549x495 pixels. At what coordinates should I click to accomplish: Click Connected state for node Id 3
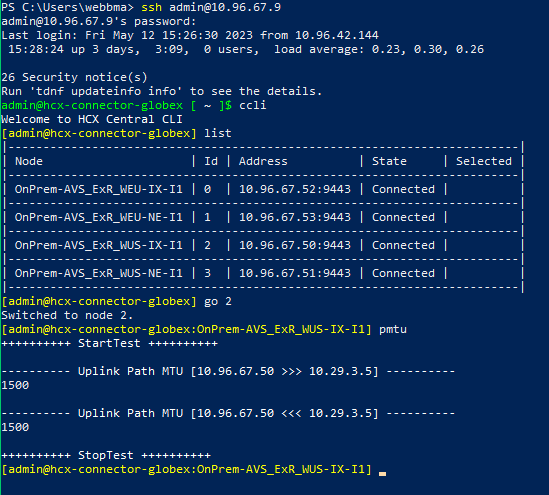coord(403,273)
